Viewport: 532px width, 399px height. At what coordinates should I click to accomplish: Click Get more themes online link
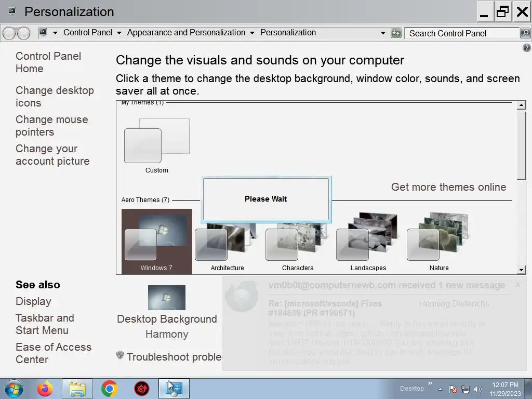448,187
